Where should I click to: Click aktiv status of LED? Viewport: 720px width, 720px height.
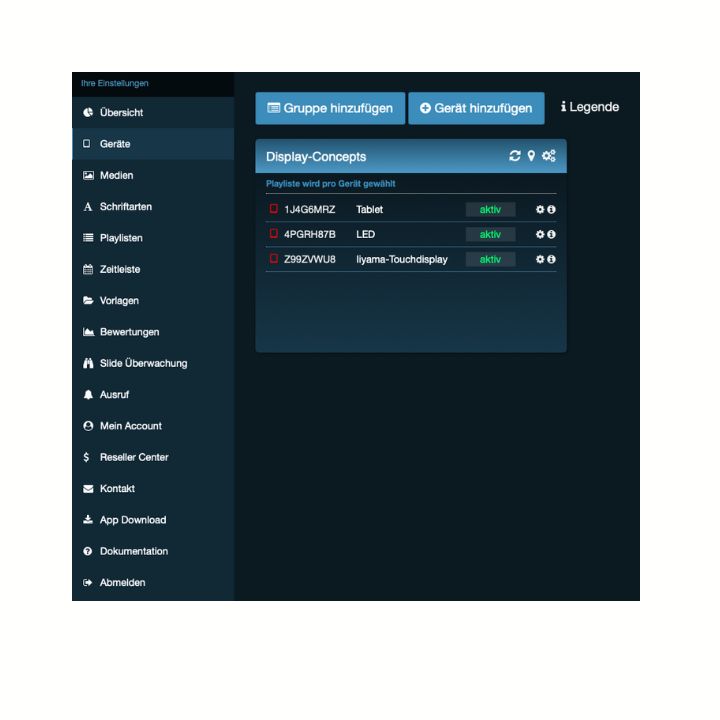pos(490,234)
